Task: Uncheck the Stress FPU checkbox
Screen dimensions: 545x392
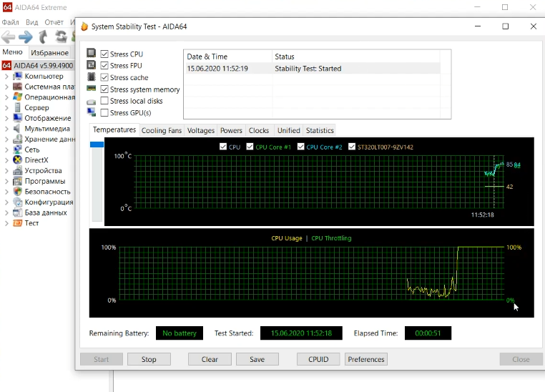Action: [x=104, y=65]
